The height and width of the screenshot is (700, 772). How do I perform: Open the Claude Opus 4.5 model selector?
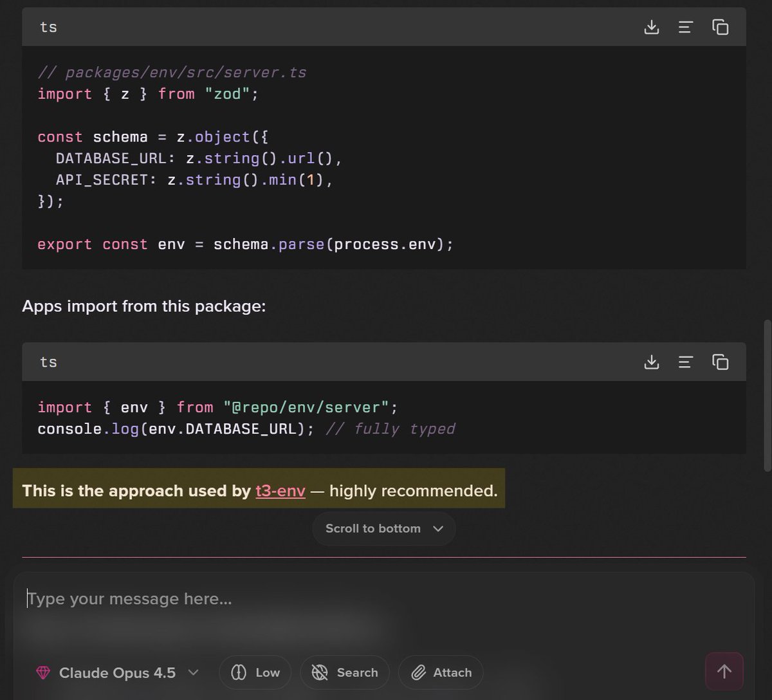117,672
